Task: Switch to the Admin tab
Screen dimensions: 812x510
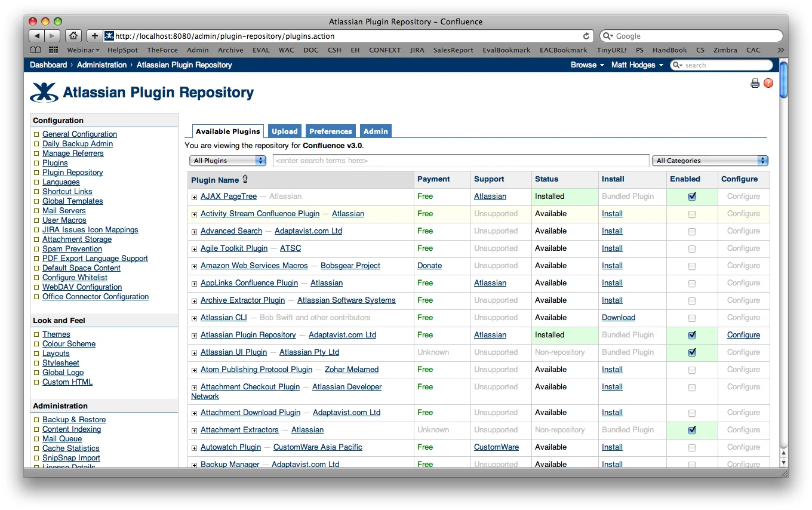Action: [x=376, y=131]
